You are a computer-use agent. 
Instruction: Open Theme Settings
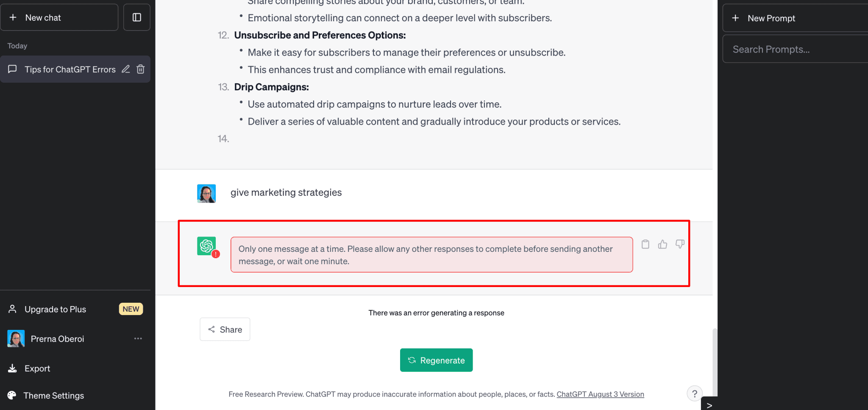(x=53, y=396)
